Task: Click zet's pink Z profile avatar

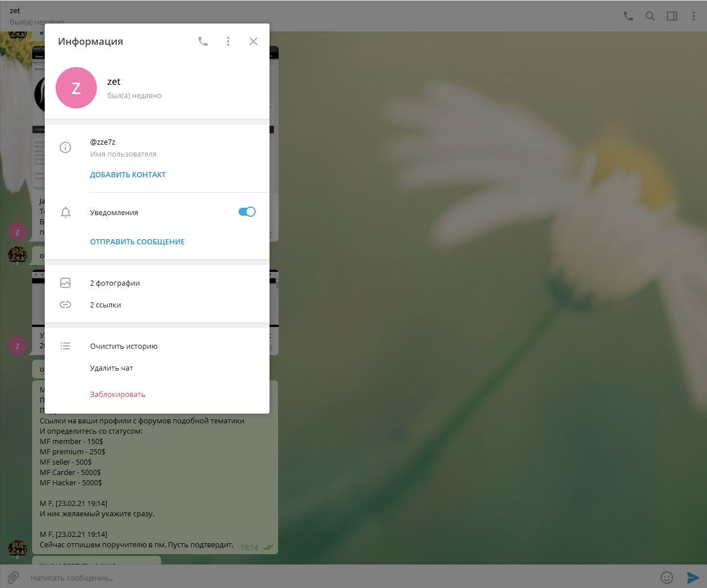Action: coord(76,88)
